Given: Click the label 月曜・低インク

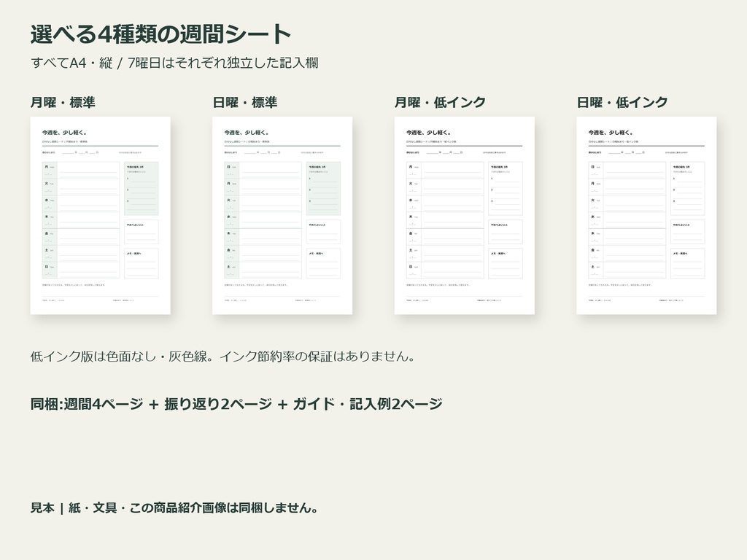Looking at the screenshot, I should pyautogui.click(x=440, y=102).
